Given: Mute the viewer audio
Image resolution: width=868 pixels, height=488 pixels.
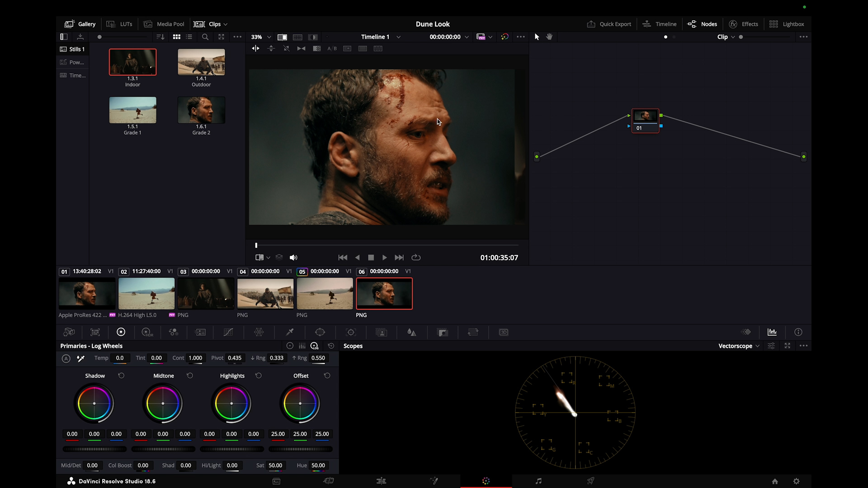Looking at the screenshot, I should tap(293, 258).
